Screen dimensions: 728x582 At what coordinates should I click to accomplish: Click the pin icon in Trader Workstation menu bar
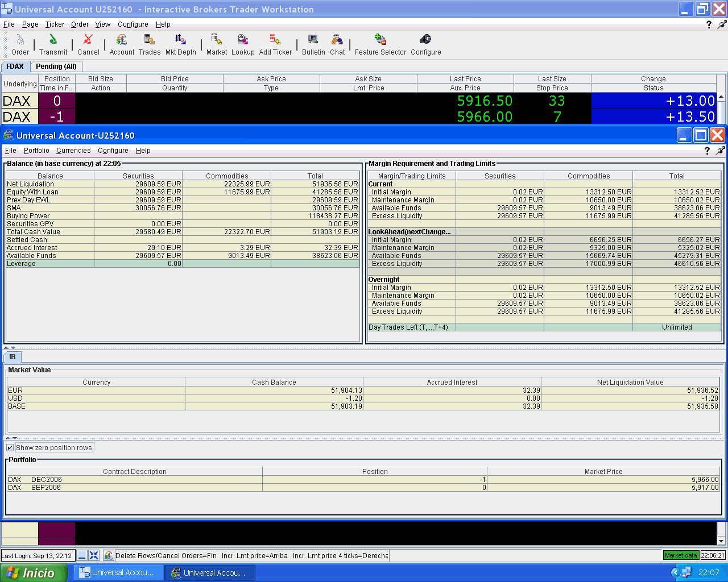coord(722,24)
